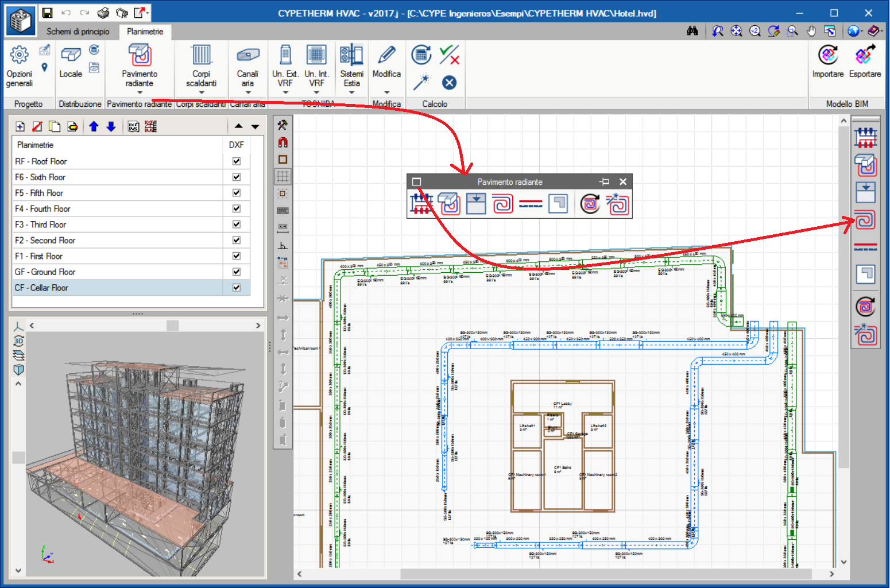Click the save floppy disk icon

pyautogui.click(x=48, y=13)
